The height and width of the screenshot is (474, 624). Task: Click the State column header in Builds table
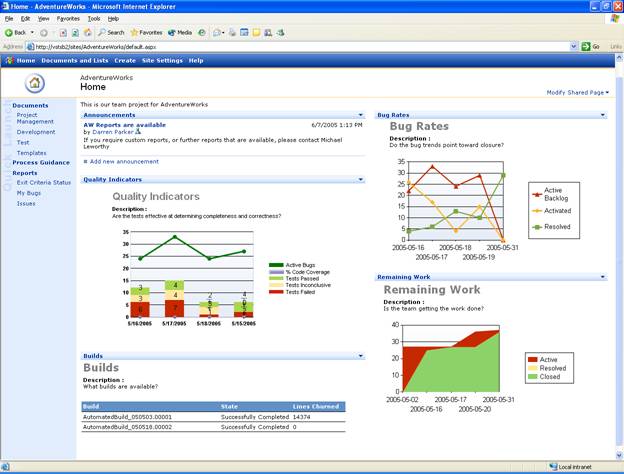click(x=229, y=406)
